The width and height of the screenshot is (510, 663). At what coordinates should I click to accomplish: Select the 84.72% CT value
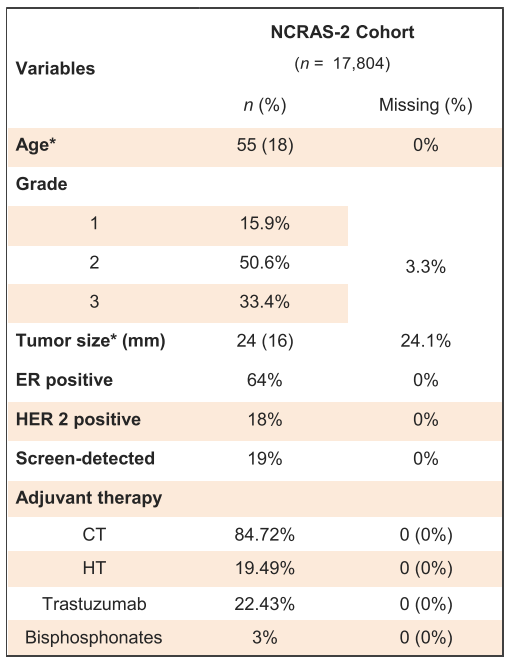pyautogui.click(x=265, y=535)
